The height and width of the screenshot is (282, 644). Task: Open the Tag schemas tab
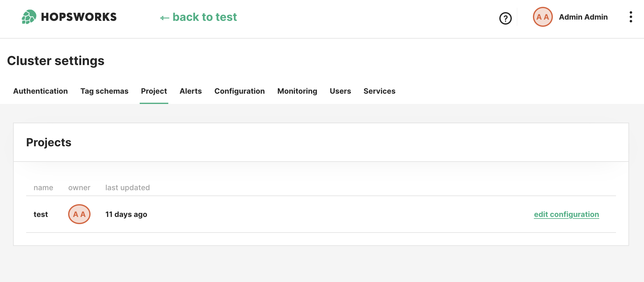click(x=104, y=91)
